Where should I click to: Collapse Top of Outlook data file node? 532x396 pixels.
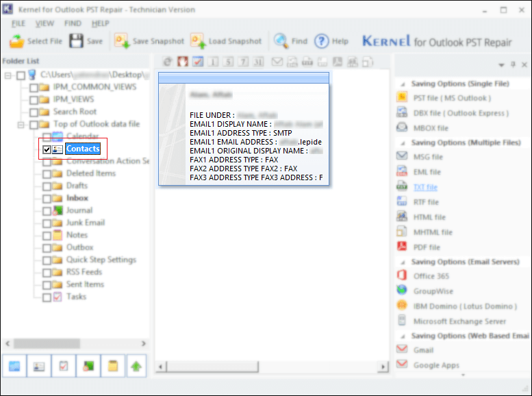(x=21, y=125)
